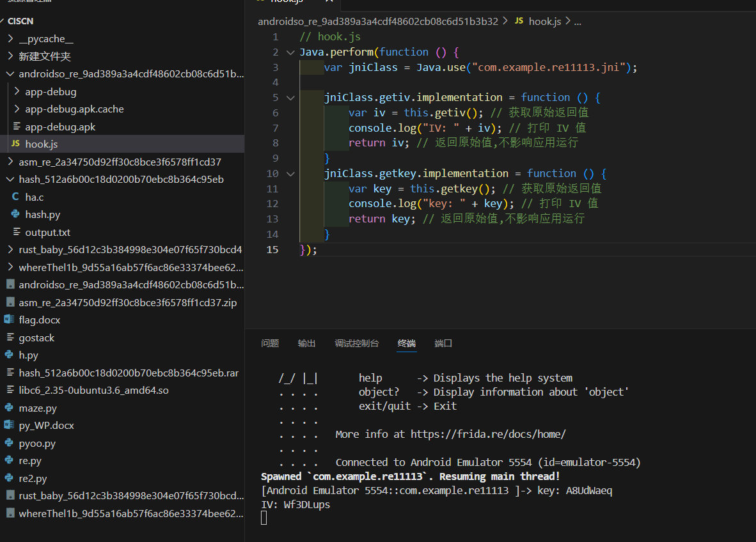
Task: Select the 终端 panel tab
Action: tap(406, 343)
